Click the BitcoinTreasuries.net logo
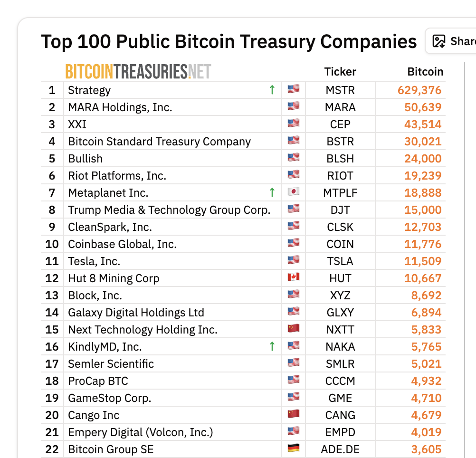The image size is (476, 458). pyautogui.click(x=138, y=71)
